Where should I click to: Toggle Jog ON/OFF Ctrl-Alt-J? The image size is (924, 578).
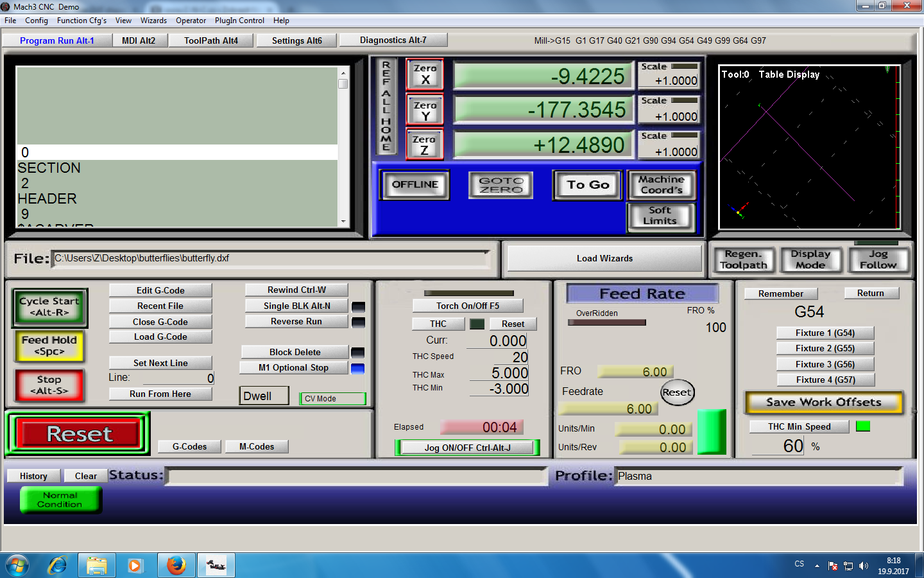click(x=467, y=448)
